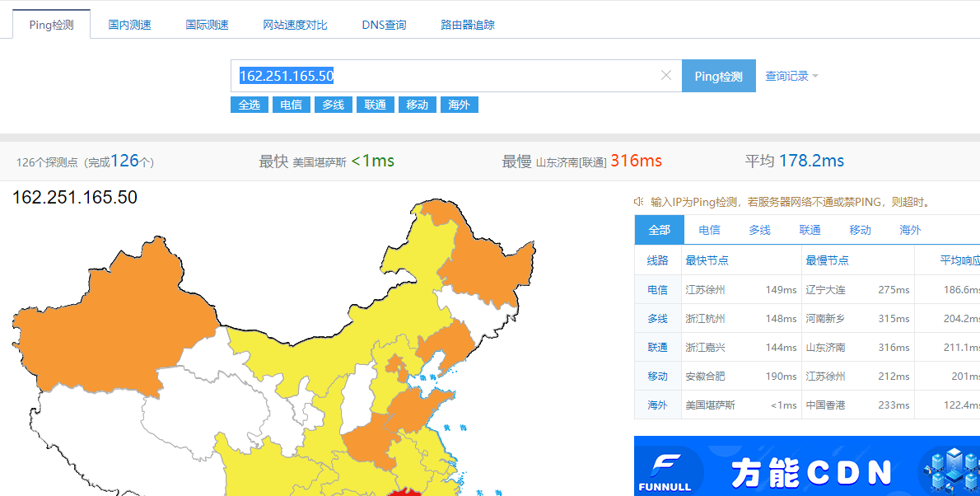This screenshot has width=980, height=496.
Task: Click the speaker notice icon
Action: pyautogui.click(x=638, y=202)
